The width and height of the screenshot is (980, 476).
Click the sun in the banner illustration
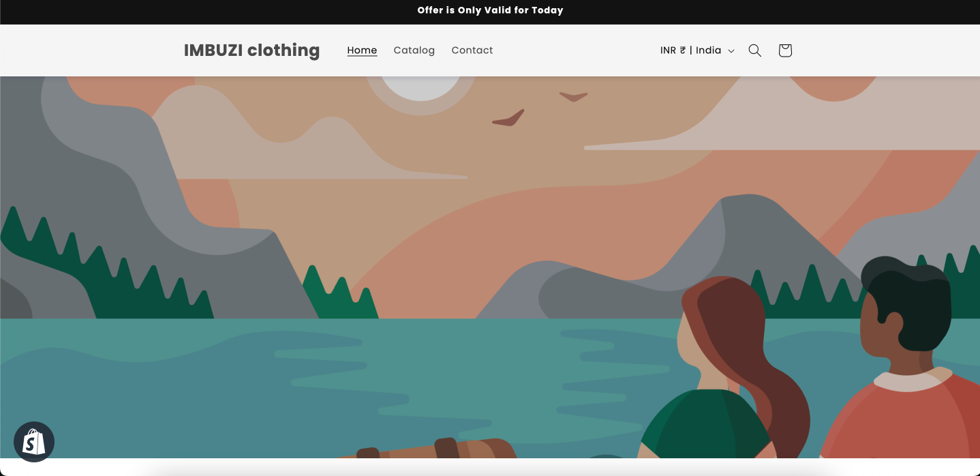(x=420, y=87)
